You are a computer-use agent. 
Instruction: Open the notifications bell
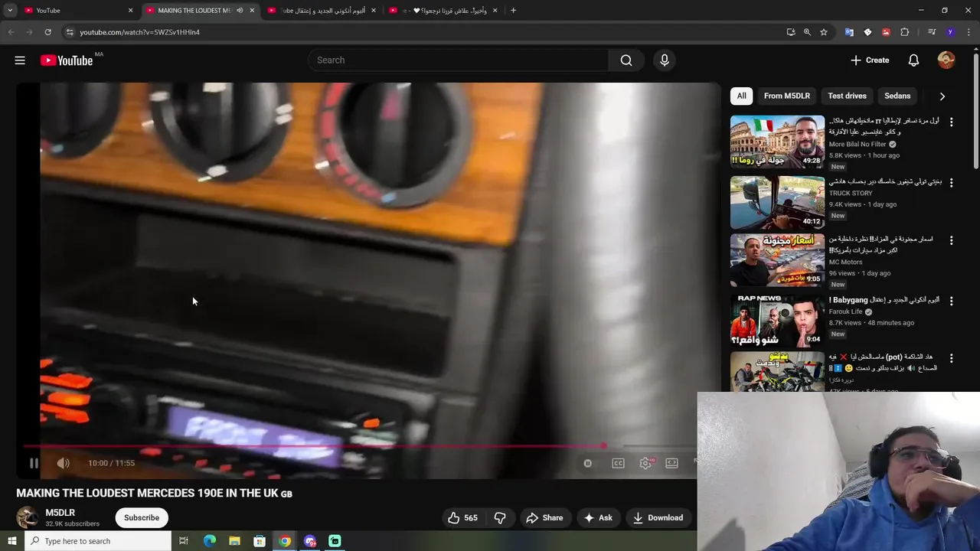[x=913, y=60]
